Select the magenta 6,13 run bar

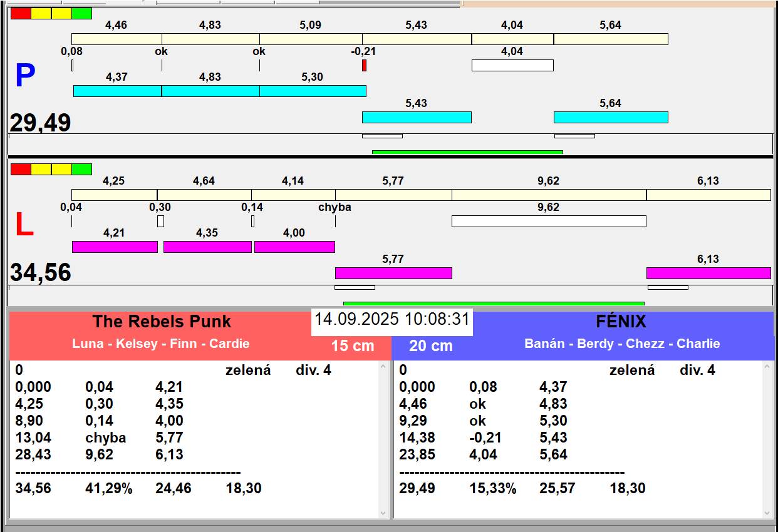tap(708, 273)
